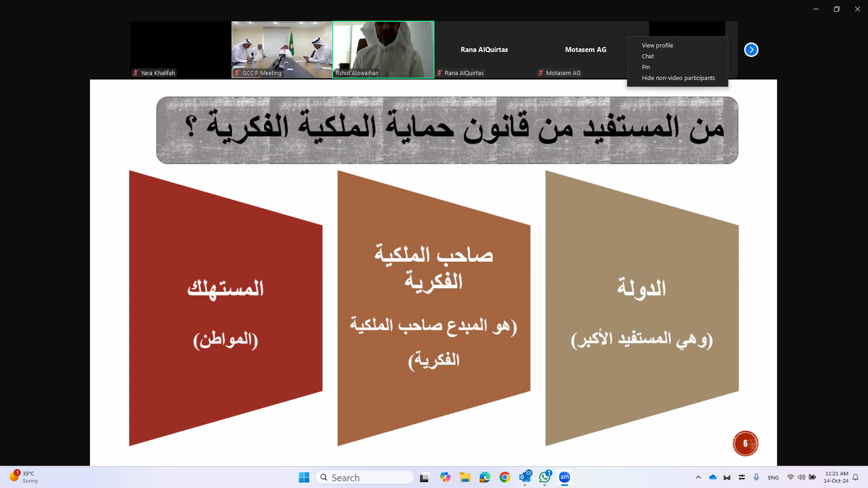This screenshot has width=868, height=488.
Task: Open the volume control in the system tray
Action: (801, 477)
